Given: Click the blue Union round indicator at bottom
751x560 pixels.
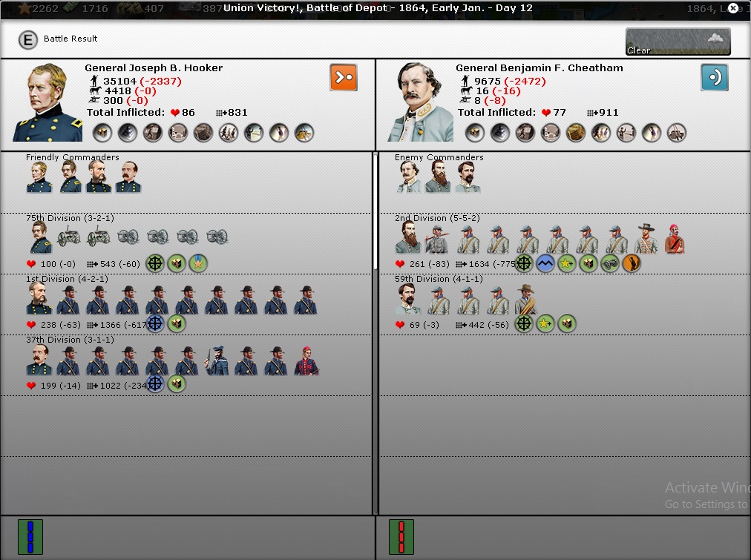Looking at the screenshot, I should (x=30, y=537).
